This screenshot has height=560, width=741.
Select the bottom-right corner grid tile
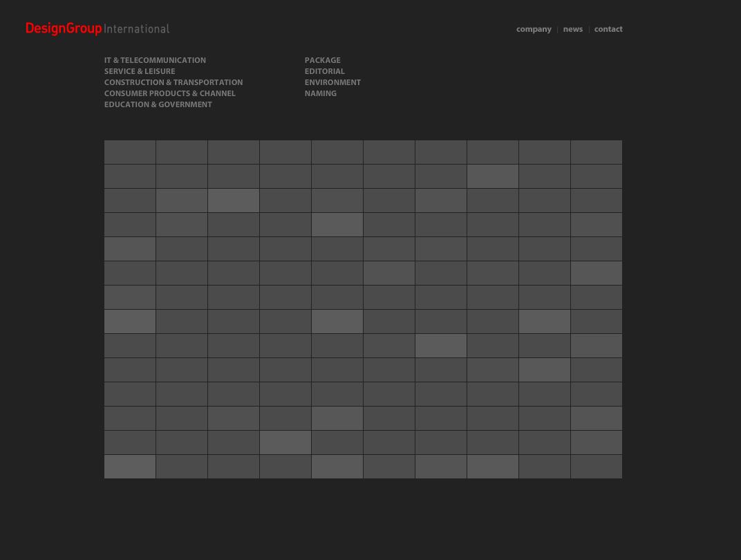[597, 467]
